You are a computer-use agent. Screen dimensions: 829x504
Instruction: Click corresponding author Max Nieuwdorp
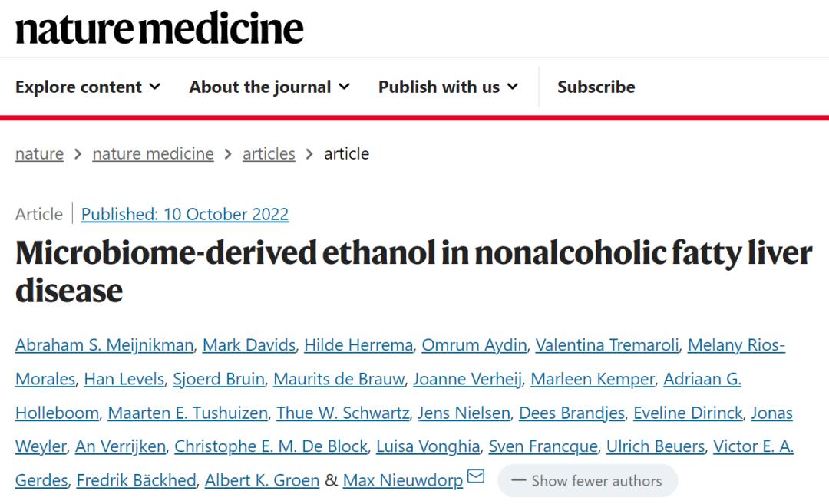point(403,480)
